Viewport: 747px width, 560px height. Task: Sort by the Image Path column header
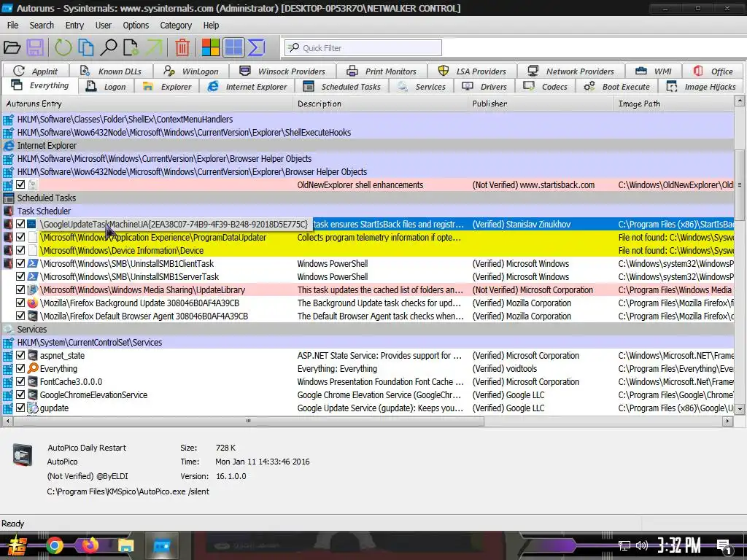pyautogui.click(x=674, y=104)
